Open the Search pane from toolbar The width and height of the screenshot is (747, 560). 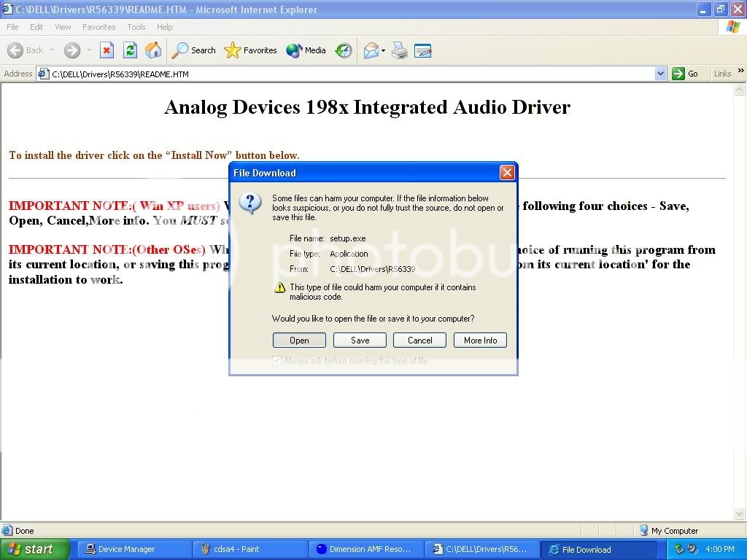pos(194,50)
